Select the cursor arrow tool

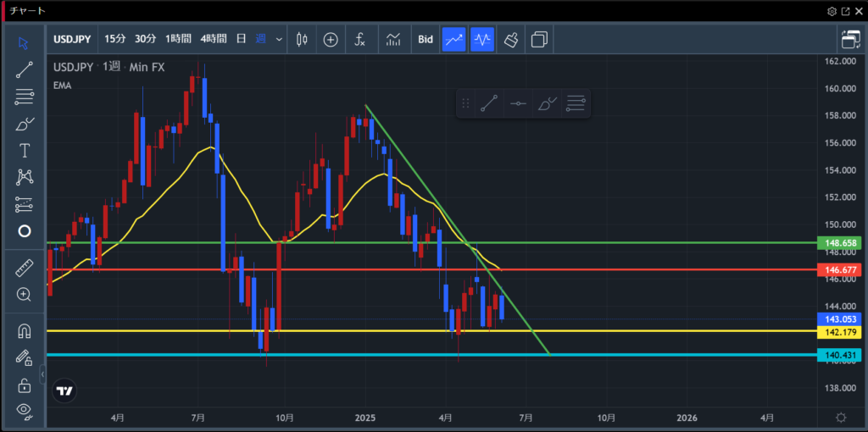[x=24, y=43]
